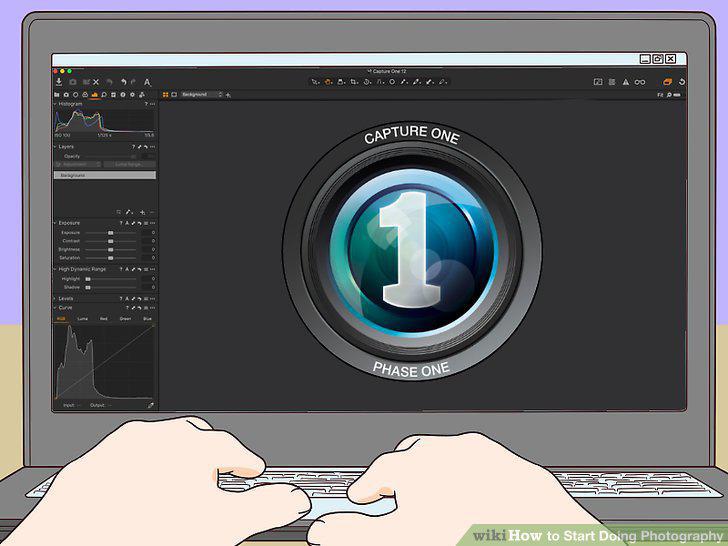The width and height of the screenshot is (728, 546).
Task: Click the curve point picker eyedropper
Action: pyautogui.click(x=151, y=405)
